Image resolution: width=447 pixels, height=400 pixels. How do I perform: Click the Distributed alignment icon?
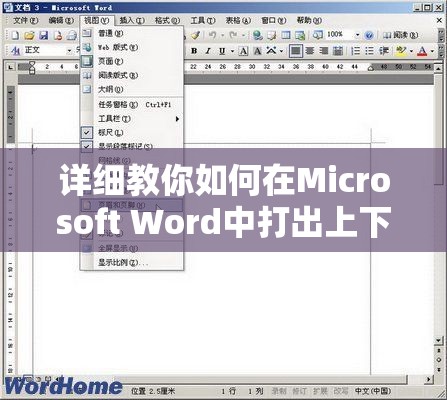tap(338, 51)
